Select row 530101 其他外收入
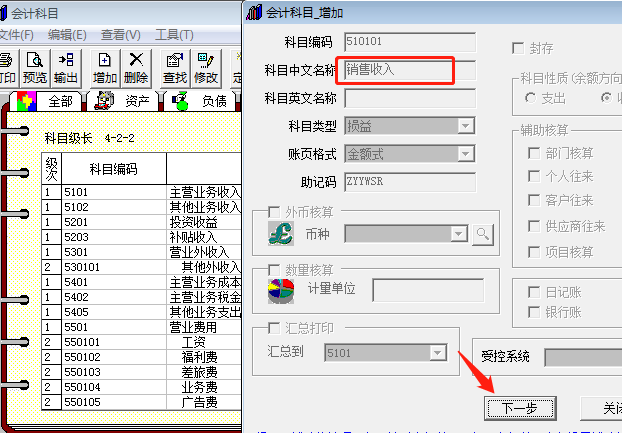 [x=141, y=267]
